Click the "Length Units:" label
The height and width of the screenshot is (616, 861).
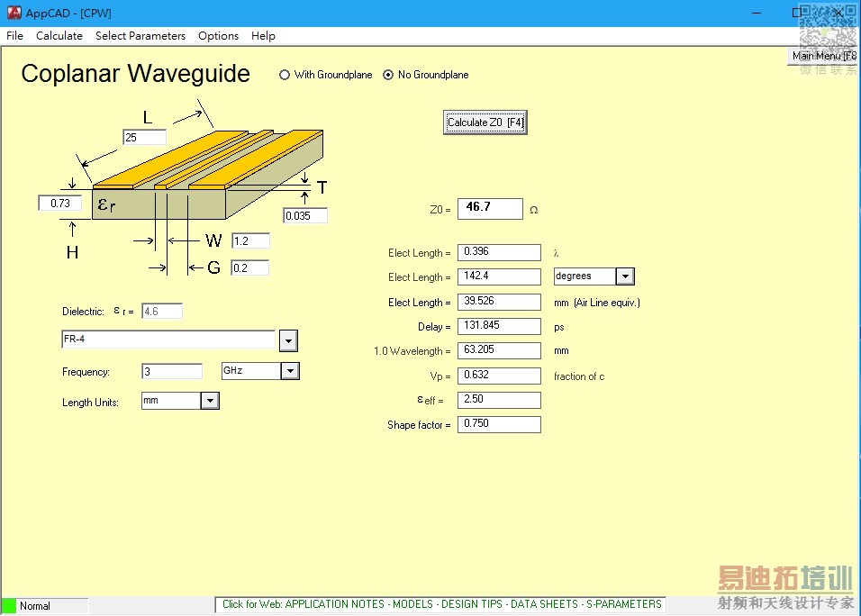[90, 403]
